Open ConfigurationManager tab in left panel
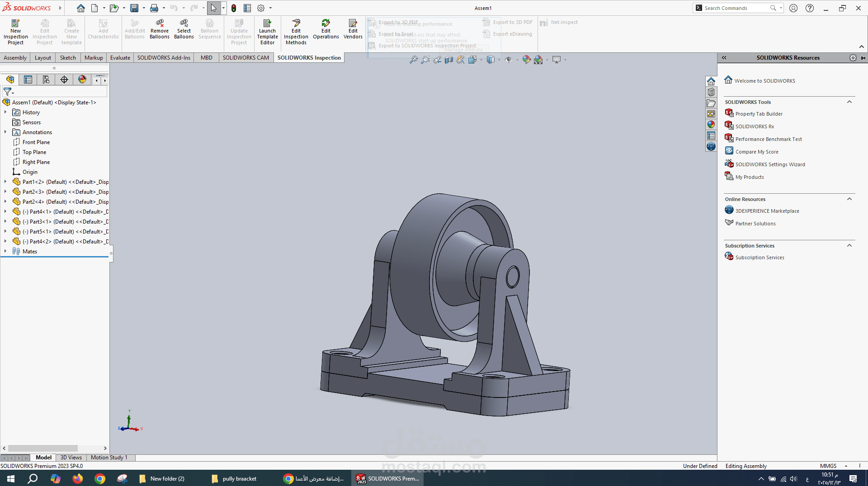 46,79
